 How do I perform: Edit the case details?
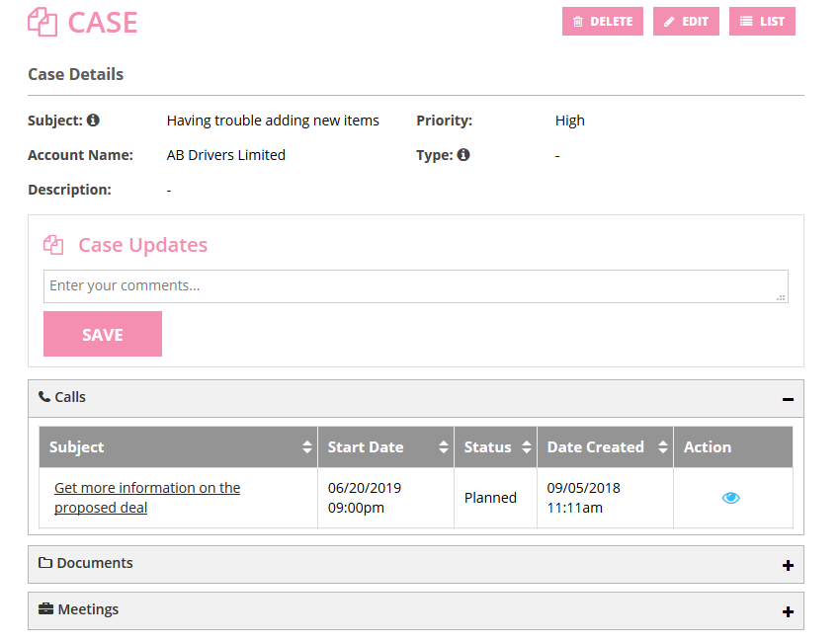coord(686,22)
